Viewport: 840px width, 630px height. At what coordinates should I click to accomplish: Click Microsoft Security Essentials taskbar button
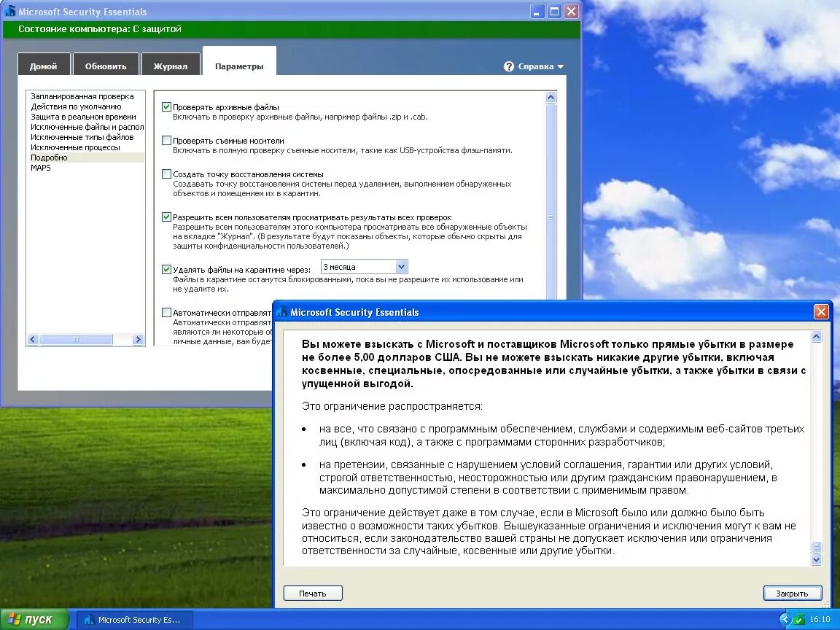point(134,620)
